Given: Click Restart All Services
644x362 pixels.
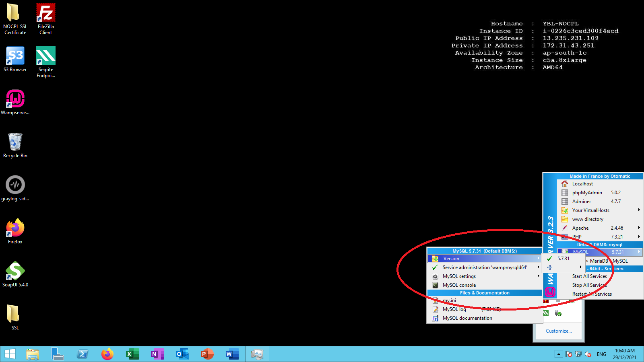Looking at the screenshot, I should pyautogui.click(x=600, y=294).
